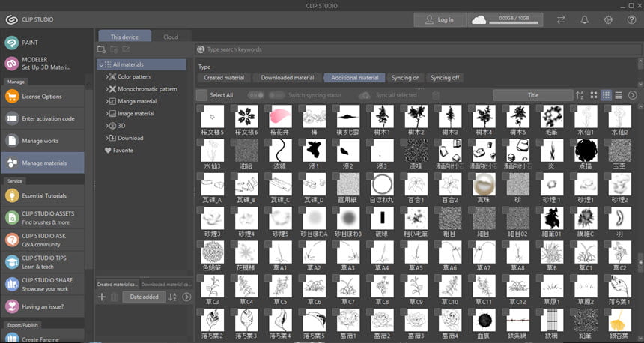Expand the Color pattern folder arrow
The height and width of the screenshot is (343, 644).
[107, 77]
